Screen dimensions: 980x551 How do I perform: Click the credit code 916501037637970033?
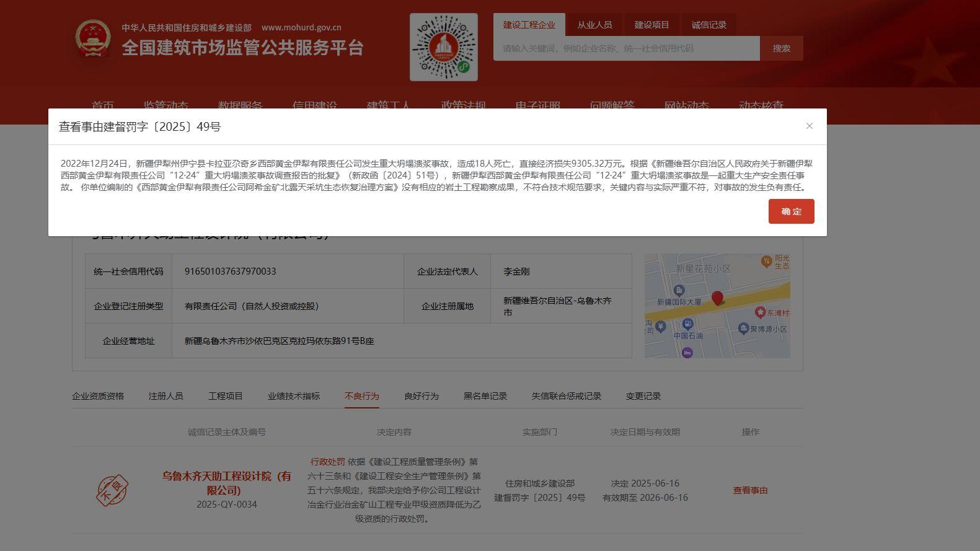point(230,271)
